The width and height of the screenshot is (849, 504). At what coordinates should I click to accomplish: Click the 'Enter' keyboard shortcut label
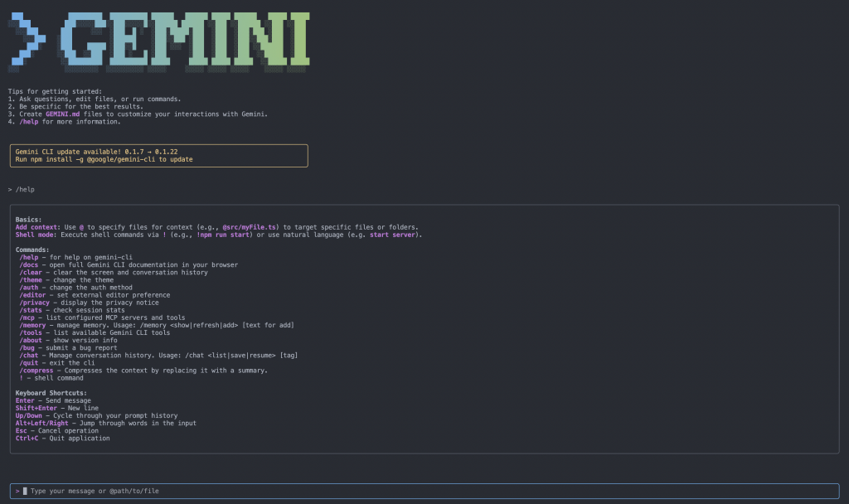pos(25,401)
